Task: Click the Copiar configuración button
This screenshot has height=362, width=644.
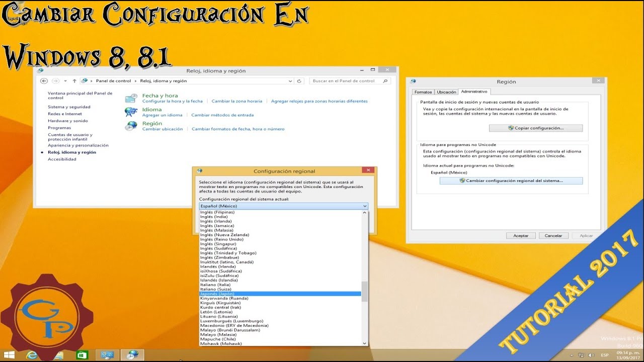Action: [536, 128]
